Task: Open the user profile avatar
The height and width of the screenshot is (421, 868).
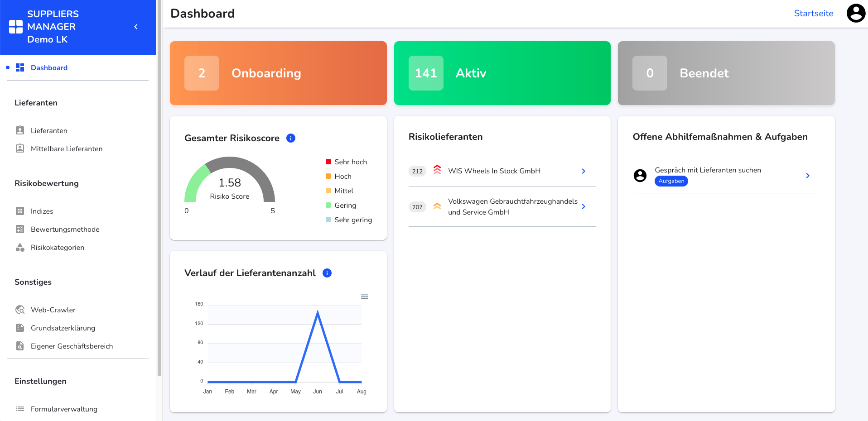Action: (x=856, y=13)
